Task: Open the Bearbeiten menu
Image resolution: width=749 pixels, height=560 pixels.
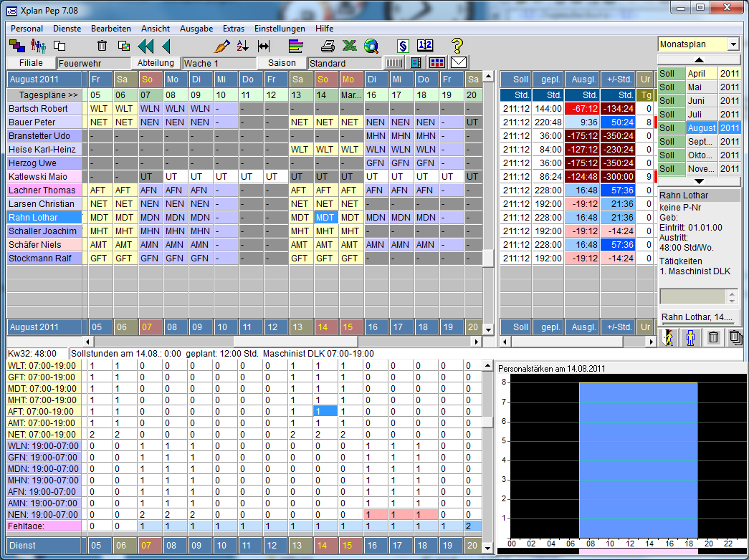Action: pyautogui.click(x=111, y=29)
